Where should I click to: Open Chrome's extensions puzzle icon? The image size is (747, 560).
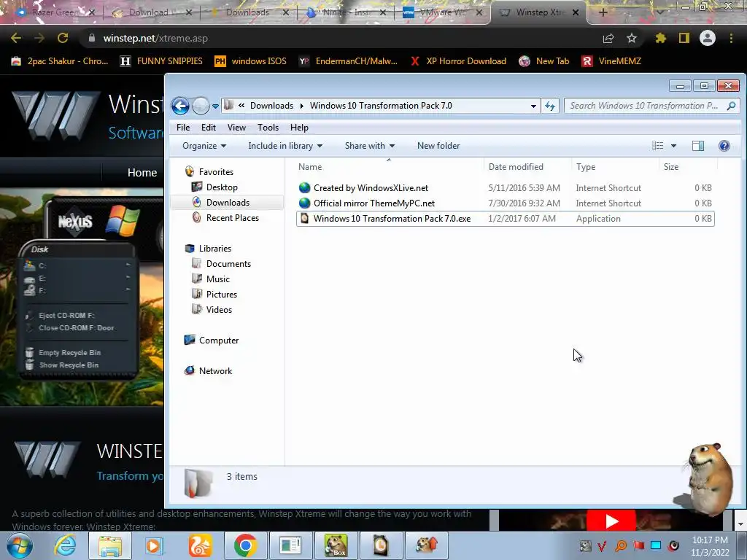[x=660, y=38]
